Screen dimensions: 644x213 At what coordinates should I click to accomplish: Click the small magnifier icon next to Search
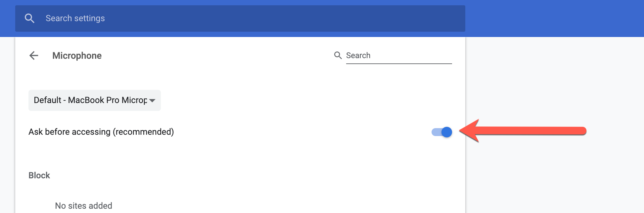(x=338, y=55)
